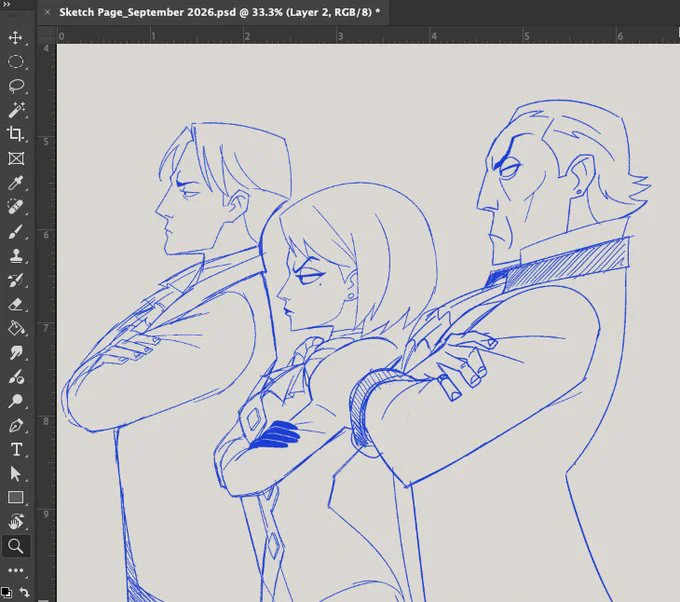This screenshot has width=680, height=602.
Task: Select the Eyedropper tool
Action: pos(16,183)
